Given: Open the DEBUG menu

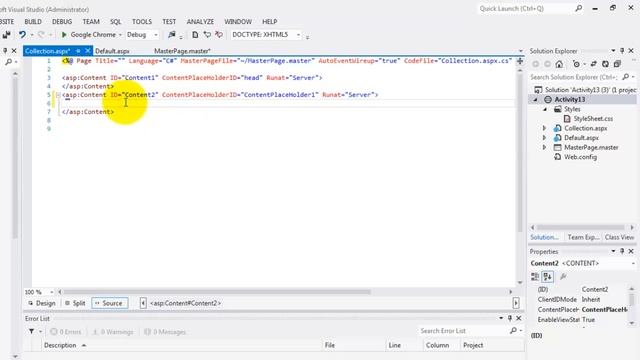Looking at the screenshot, I should tap(62, 22).
